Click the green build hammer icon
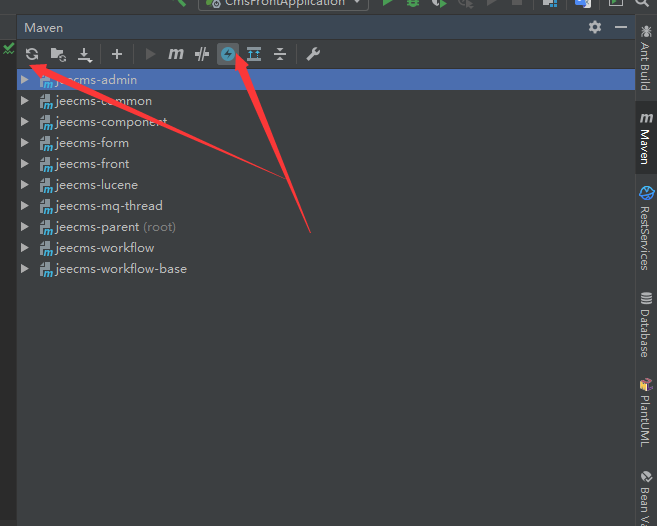Screen dimensions: 657x526 click(x=180, y=3)
